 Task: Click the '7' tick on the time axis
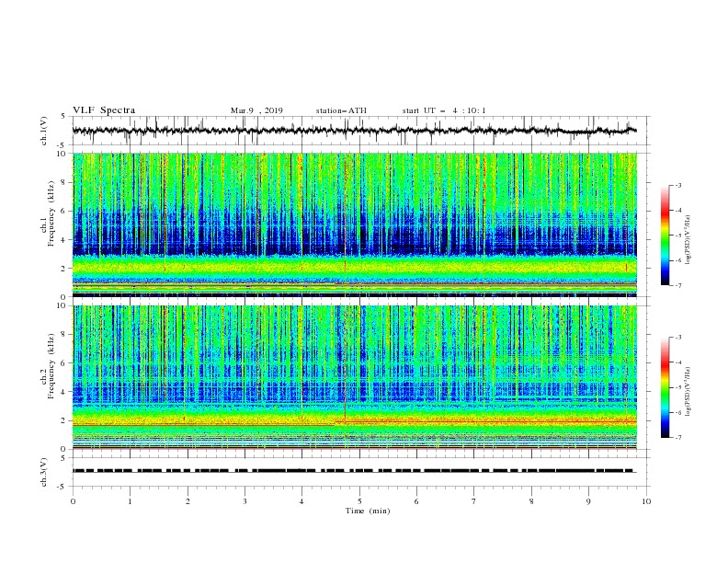pyautogui.click(x=474, y=501)
